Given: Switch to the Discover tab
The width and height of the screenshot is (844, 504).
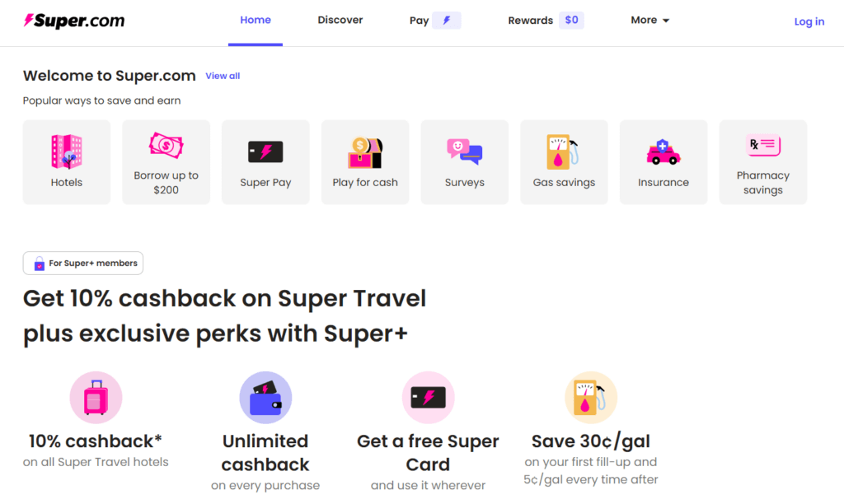Looking at the screenshot, I should click(x=340, y=19).
